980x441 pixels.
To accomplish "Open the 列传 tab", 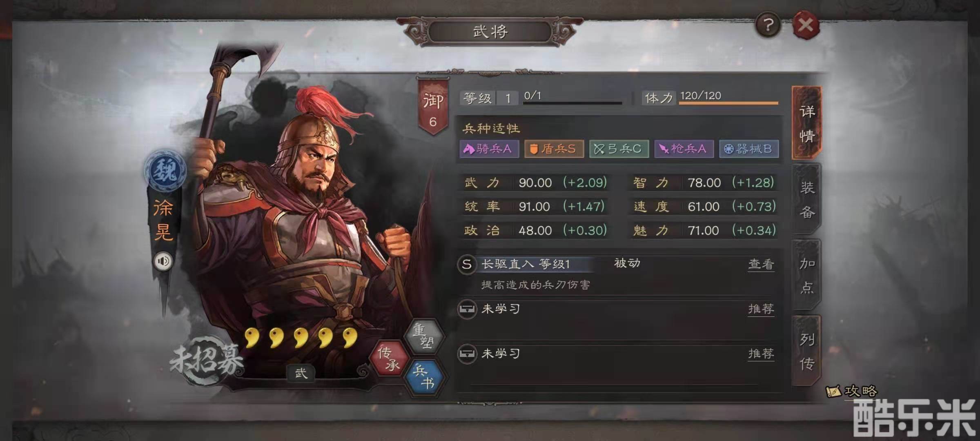I will point(807,351).
